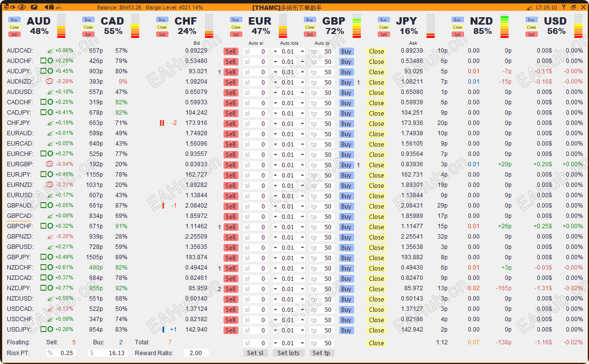Toggle the alert bell icon
The height and width of the screenshot is (364, 589).
pos(59,7)
